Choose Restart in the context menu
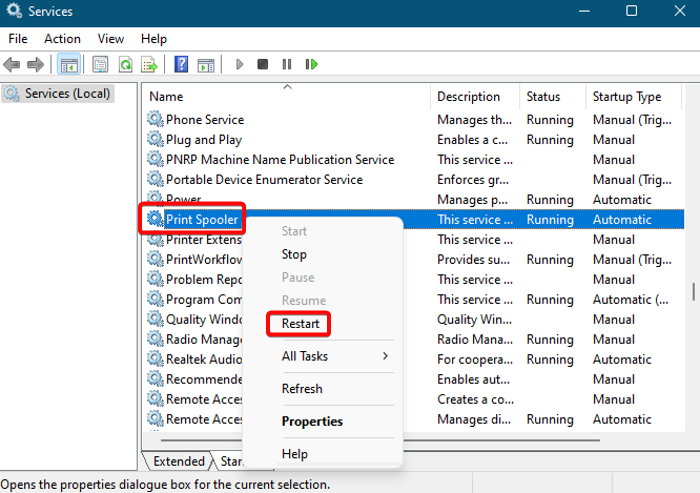 click(300, 323)
